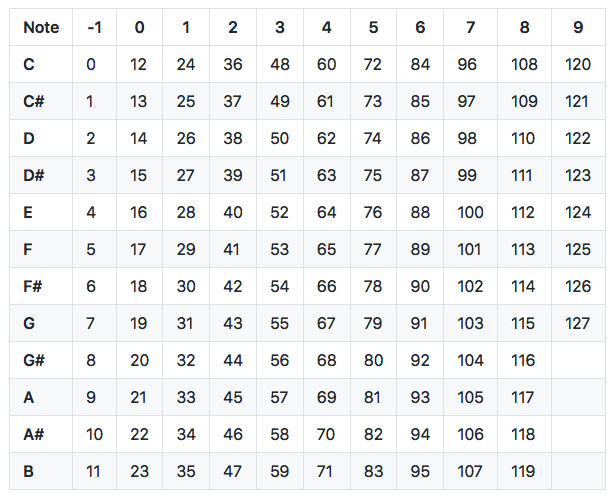The height and width of the screenshot is (498, 614).
Task: Click number 100 in the E row
Action: pyautogui.click(x=469, y=212)
